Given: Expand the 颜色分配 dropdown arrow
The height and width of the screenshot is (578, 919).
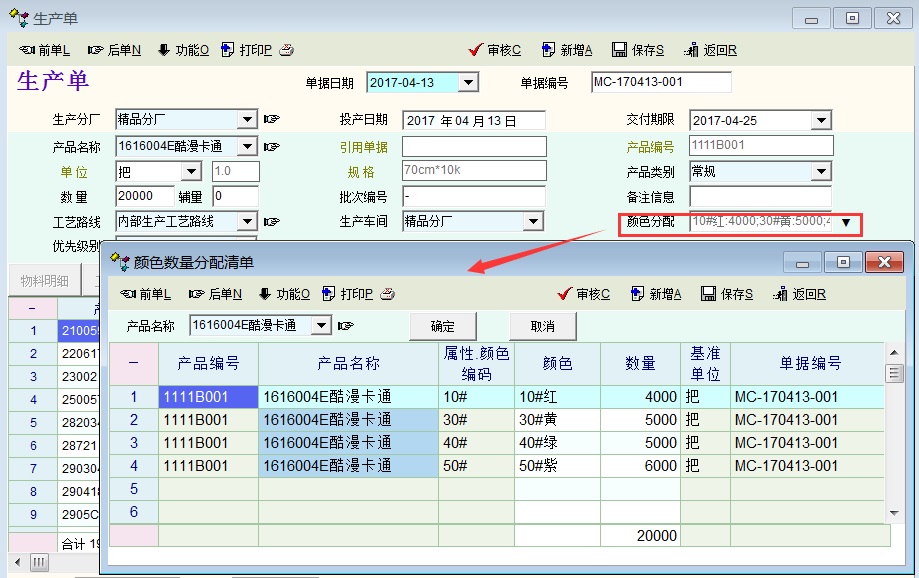Looking at the screenshot, I should pos(846,222).
